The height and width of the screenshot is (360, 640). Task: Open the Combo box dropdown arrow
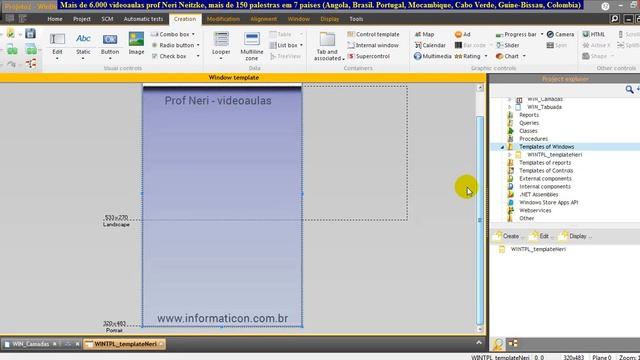pos(193,35)
